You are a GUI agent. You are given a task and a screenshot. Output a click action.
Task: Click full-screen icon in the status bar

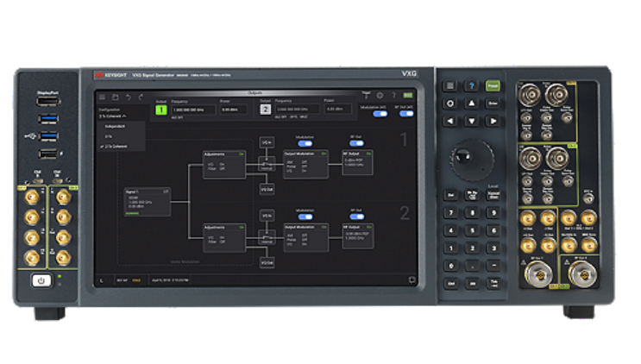pyautogui.click(x=412, y=279)
